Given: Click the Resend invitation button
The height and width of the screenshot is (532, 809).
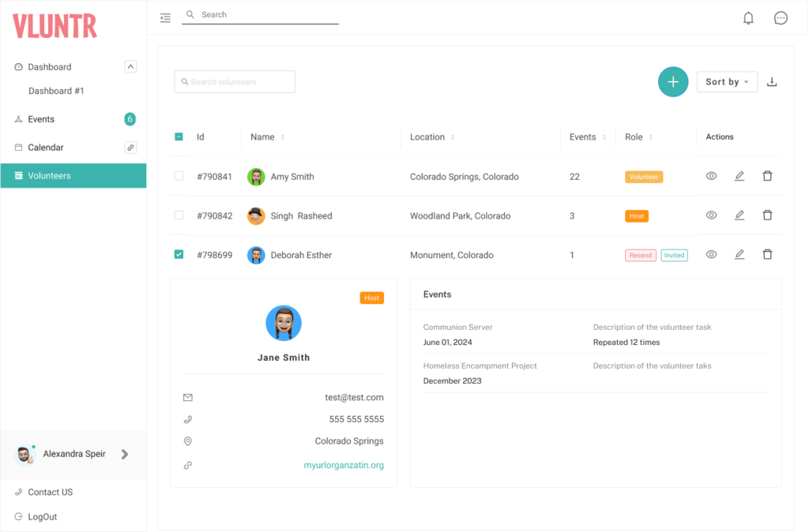Looking at the screenshot, I should pos(640,255).
